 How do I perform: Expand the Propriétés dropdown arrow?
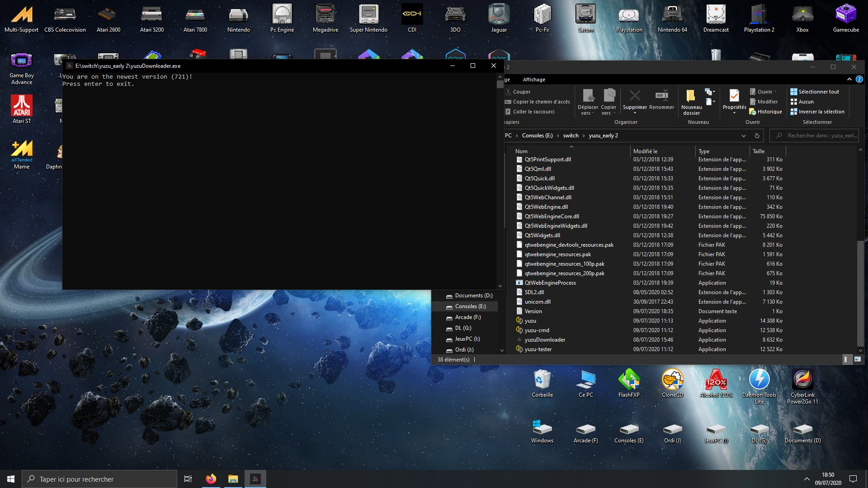(734, 113)
